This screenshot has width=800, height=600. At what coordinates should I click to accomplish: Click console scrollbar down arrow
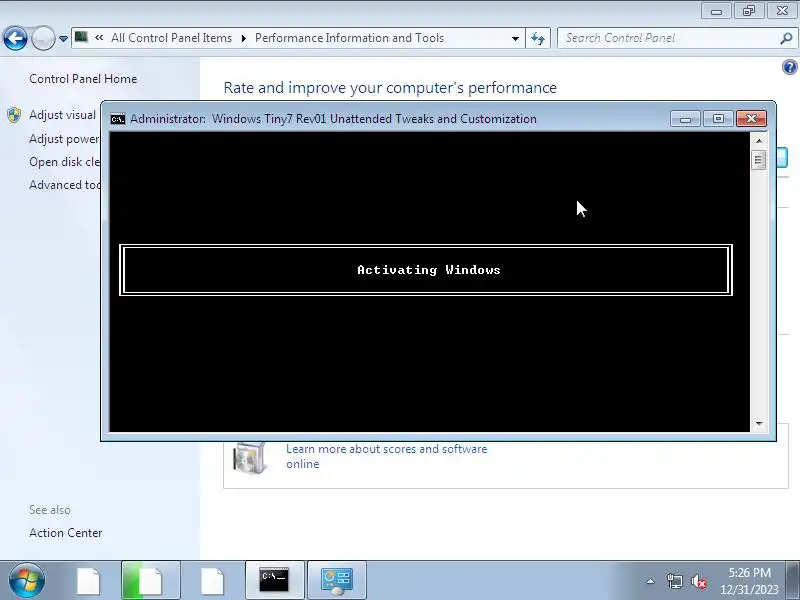pos(759,423)
